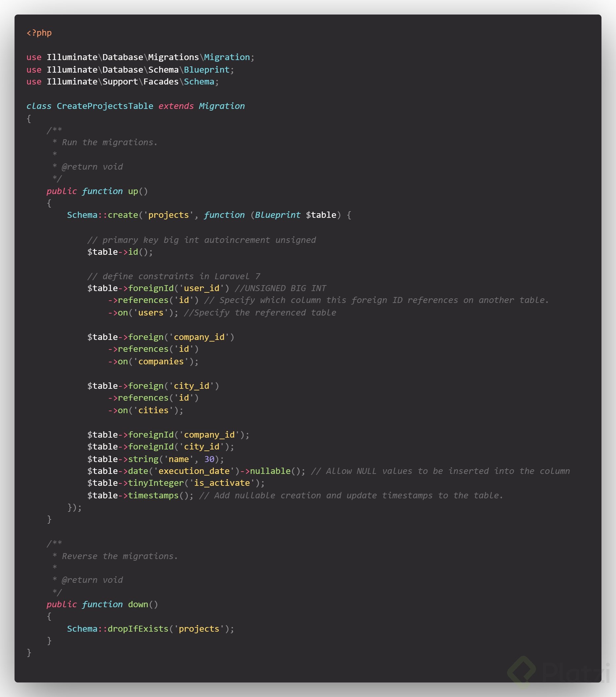Click "$table->foreignId('company_id');" line
This screenshot has height=697, width=616.
pos(168,435)
